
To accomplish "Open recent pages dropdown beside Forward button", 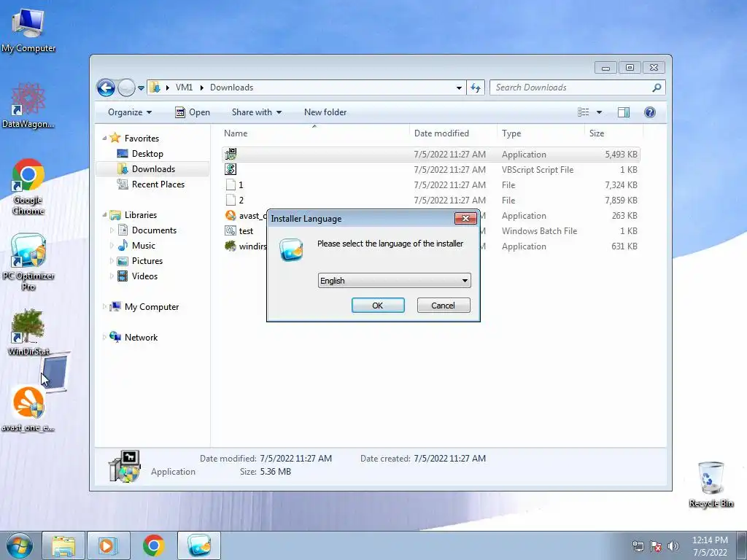I will [x=141, y=88].
